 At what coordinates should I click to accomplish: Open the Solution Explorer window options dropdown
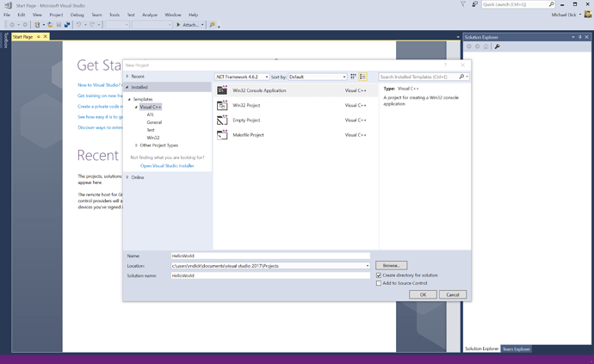[x=573, y=37]
